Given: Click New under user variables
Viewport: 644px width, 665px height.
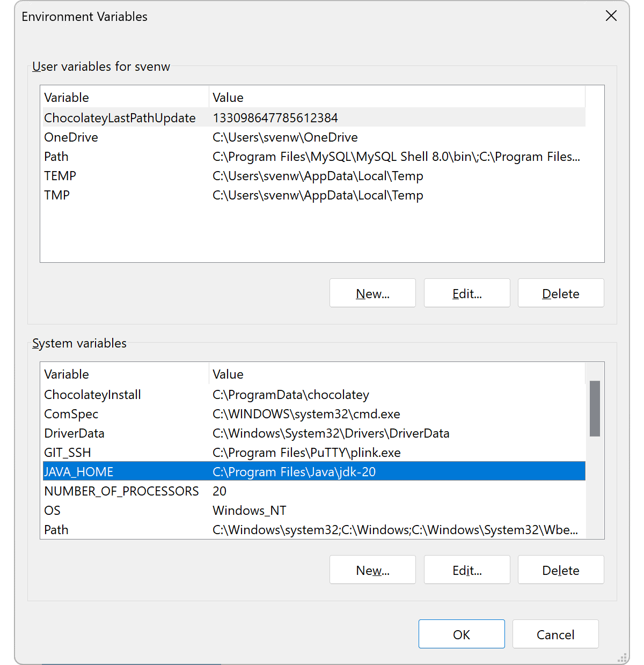Looking at the screenshot, I should click(372, 293).
